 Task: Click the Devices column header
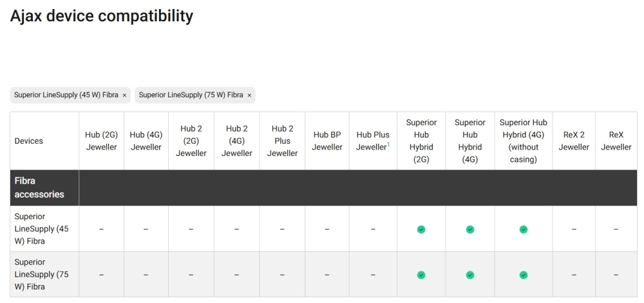point(29,141)
